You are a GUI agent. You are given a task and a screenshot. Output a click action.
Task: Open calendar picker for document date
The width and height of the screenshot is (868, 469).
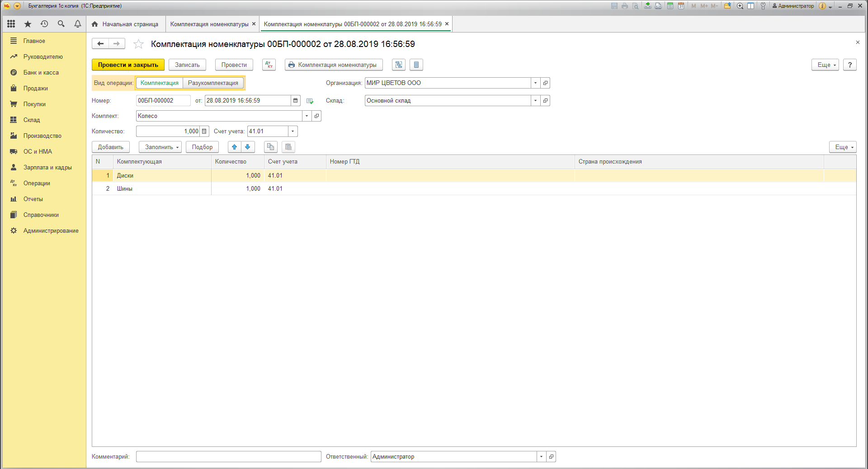(296, 101)
